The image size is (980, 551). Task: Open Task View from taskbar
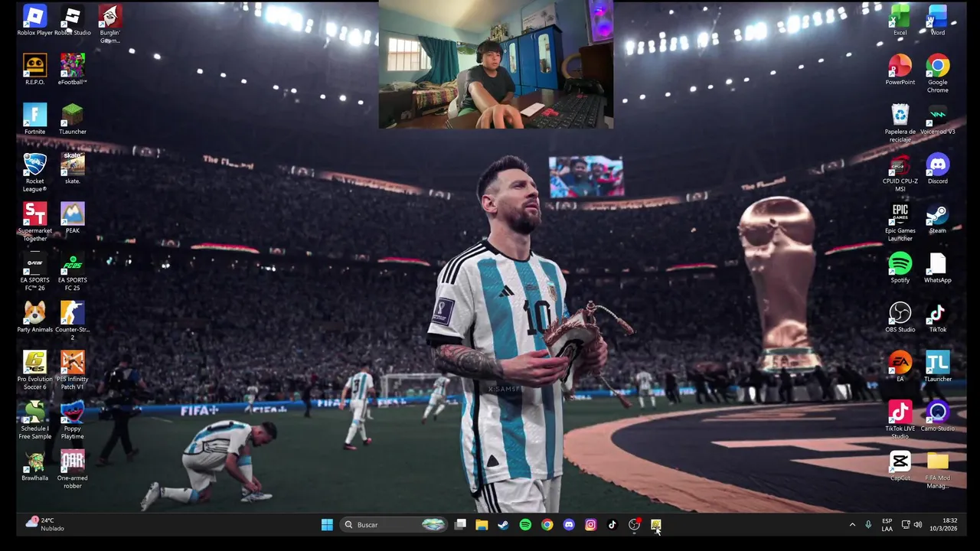tap(460, 524)
